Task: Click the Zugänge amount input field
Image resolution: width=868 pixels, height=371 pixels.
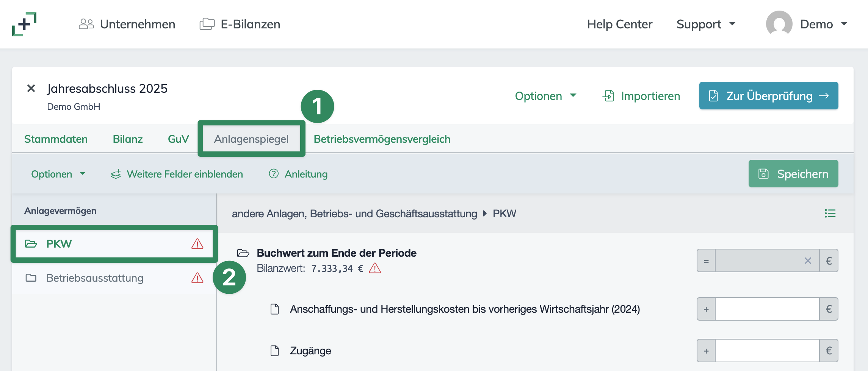Action: 767,351
